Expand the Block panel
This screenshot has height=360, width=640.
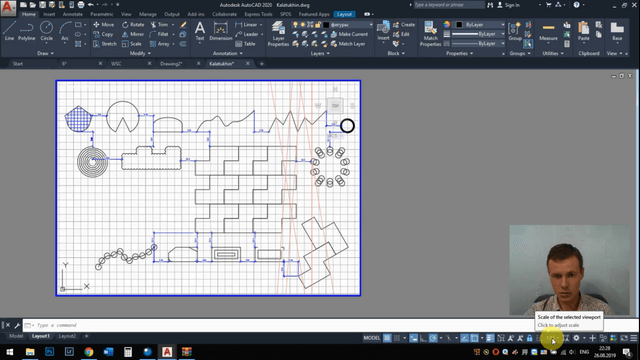coord(396,53)
